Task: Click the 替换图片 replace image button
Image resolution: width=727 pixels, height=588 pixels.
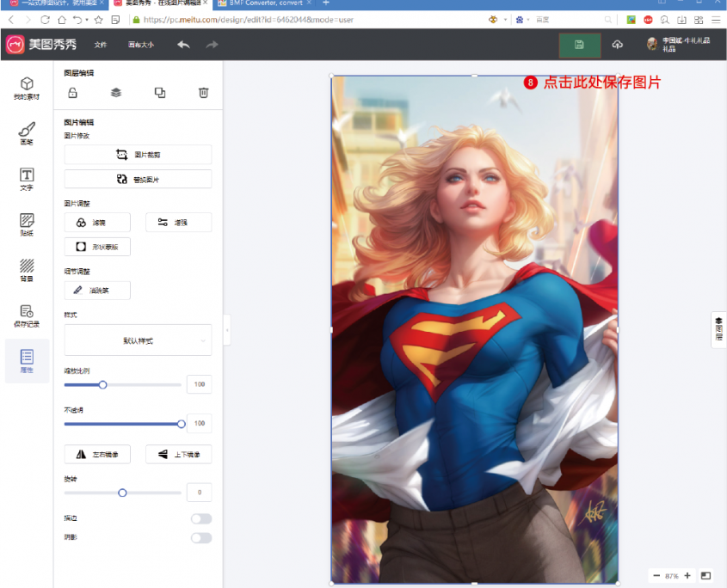Action: pyautogui.click(x=138, y=179)
